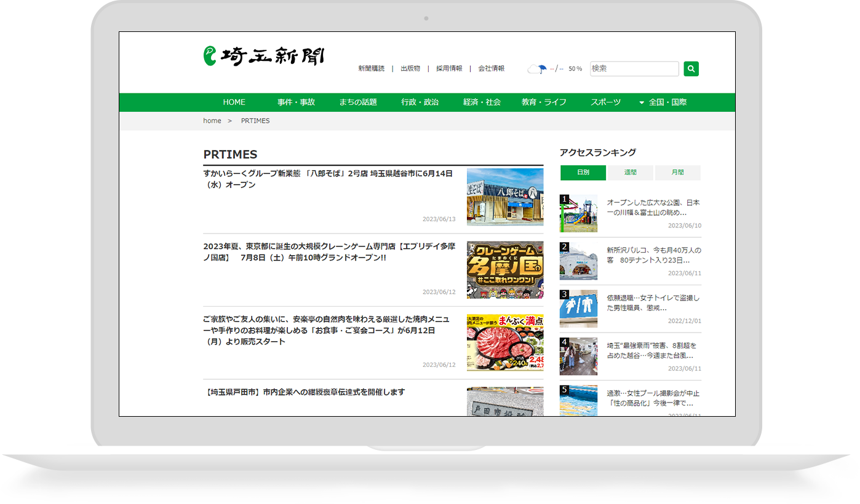Click the 50 % rain probability text
The width and height of the screenshot is (860, 504).
pos(575,69)
